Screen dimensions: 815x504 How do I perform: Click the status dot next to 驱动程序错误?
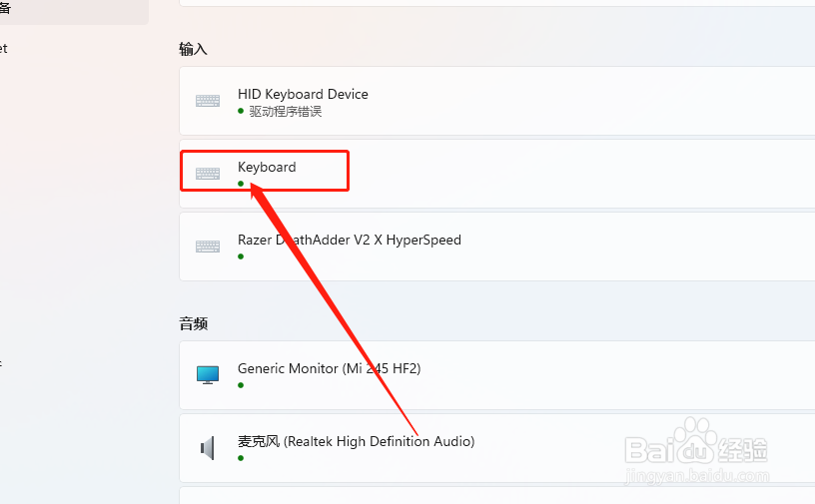coord(241,111)
